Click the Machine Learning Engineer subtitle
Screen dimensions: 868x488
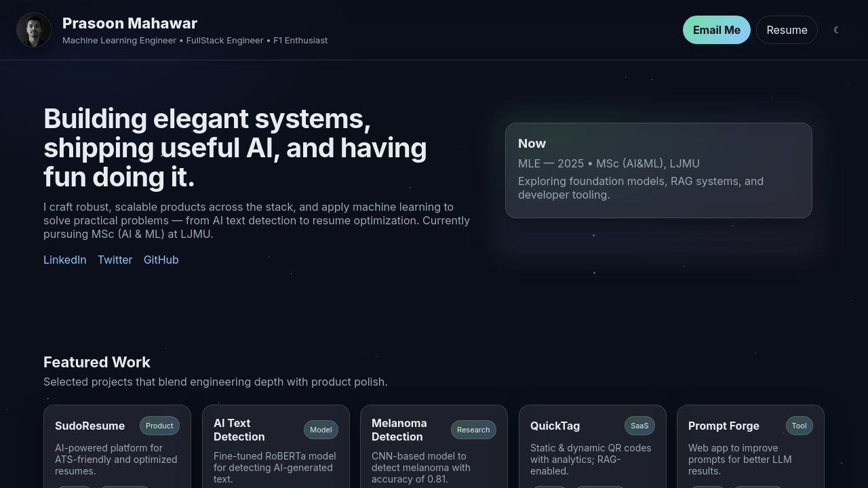(x=195, y=41)
